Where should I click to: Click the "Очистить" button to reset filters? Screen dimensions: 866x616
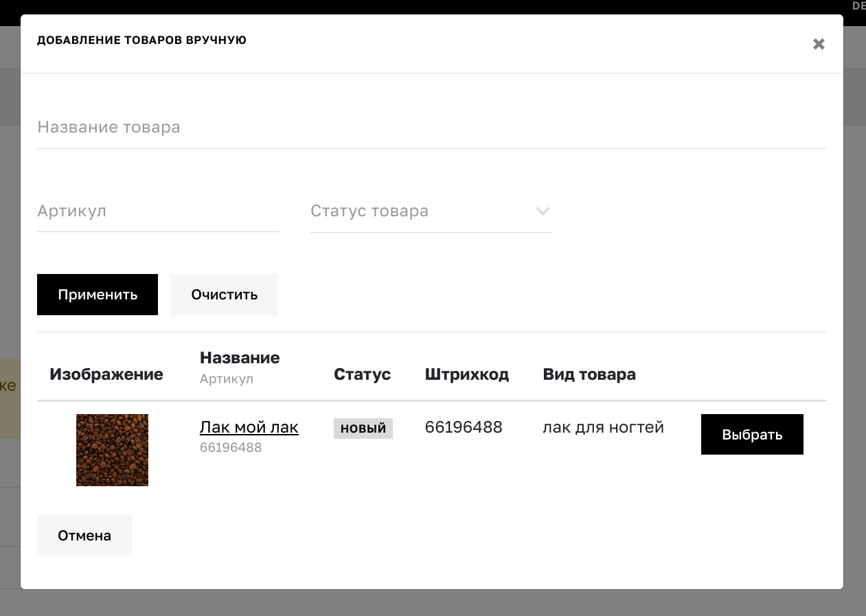click(224, 294)
